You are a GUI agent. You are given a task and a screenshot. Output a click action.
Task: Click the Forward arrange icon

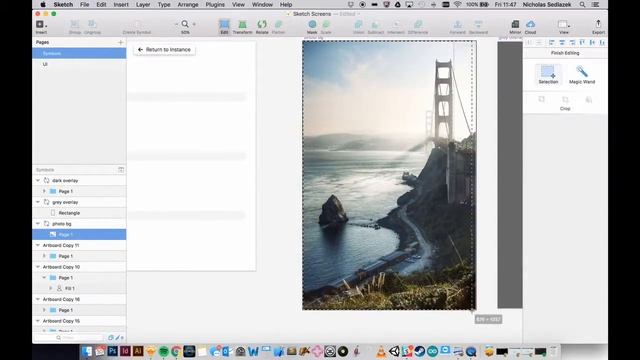pyautogui.click(x=458, y=27)
